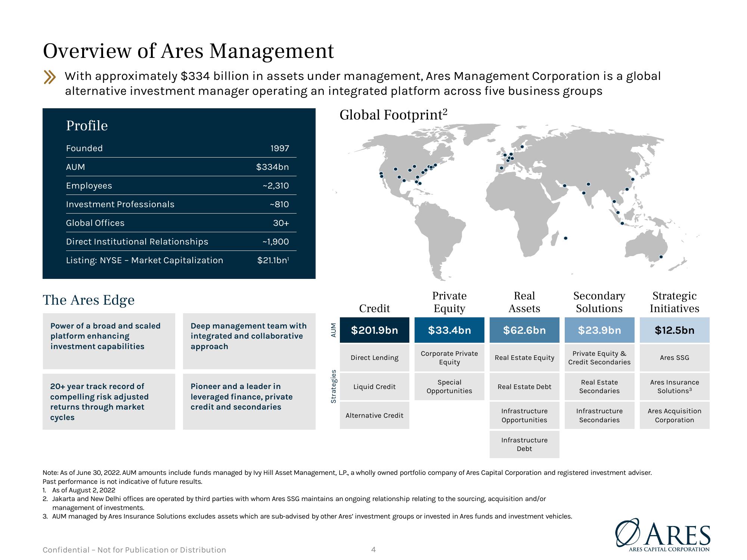Click the Investment Professionals value '~810'

[279, 204]
